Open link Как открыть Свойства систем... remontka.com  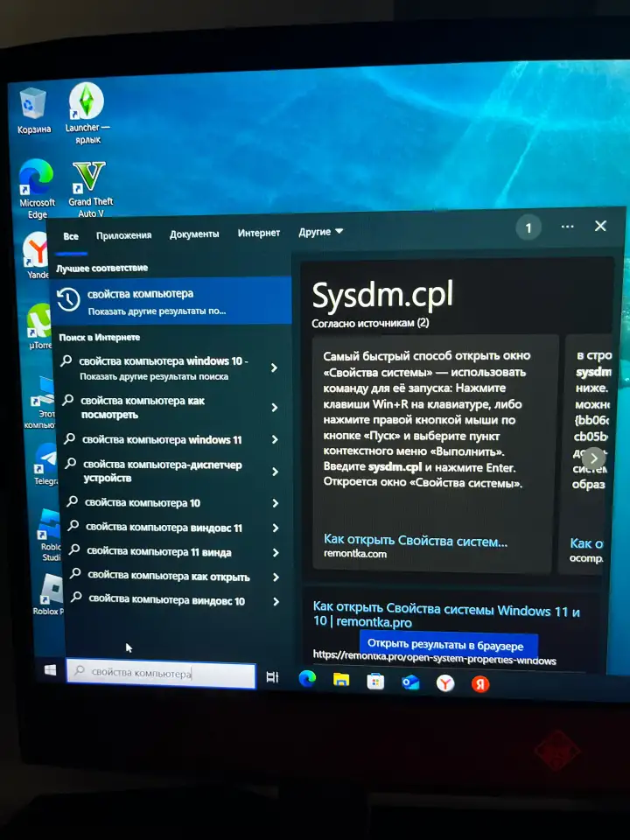click(415, 541)
